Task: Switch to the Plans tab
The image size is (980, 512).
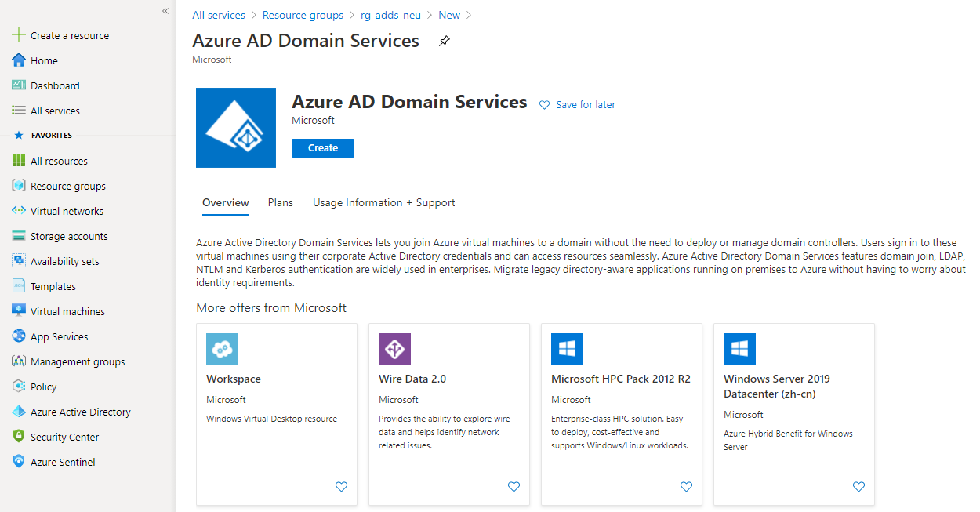Action: [280, 202]
